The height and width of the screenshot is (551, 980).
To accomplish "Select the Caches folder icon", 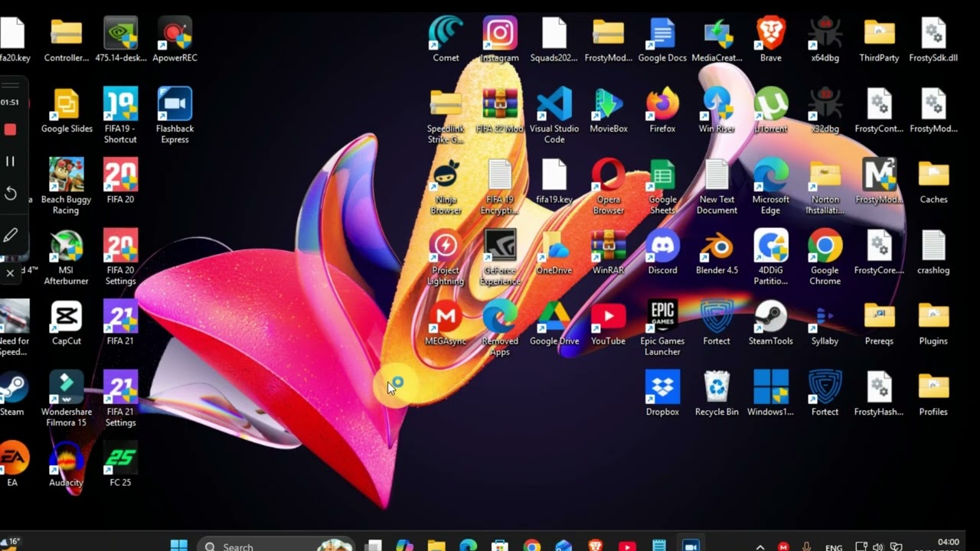I will tap(933, 182).
